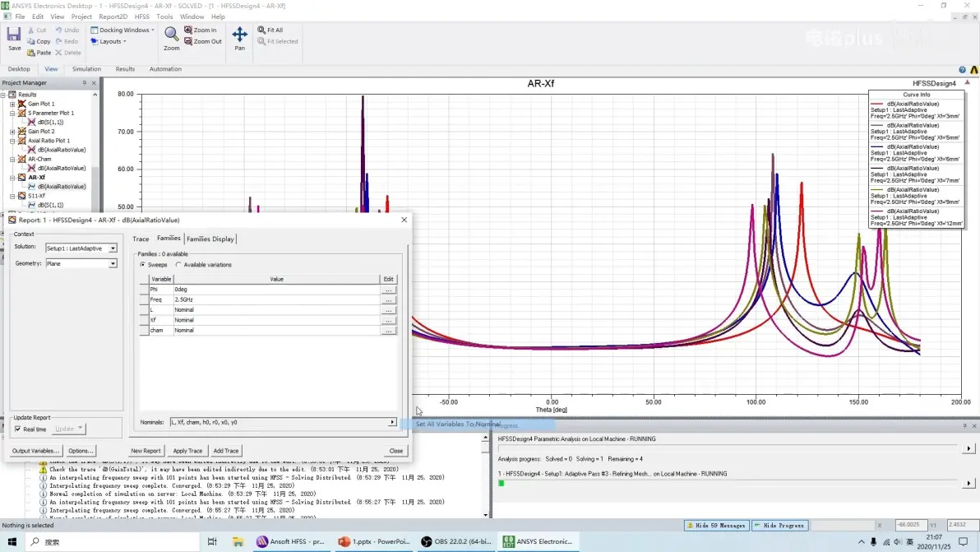Click the Paste toolbar icon
The image size is (980, 552).
[39, 53]
